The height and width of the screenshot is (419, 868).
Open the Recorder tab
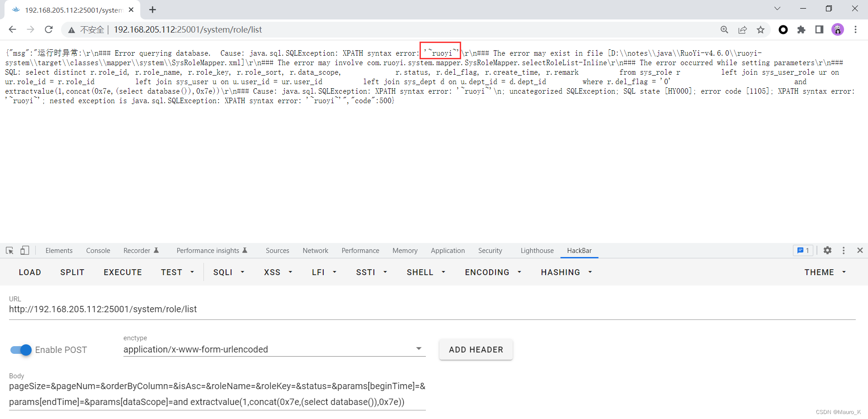click(141, 251)
